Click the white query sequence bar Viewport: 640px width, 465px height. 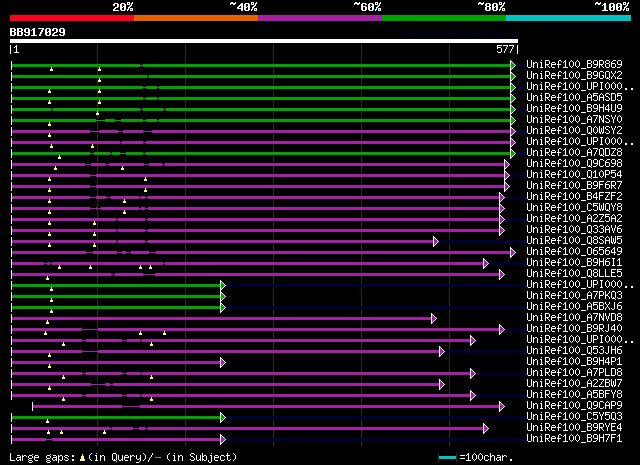coord(264,41)
